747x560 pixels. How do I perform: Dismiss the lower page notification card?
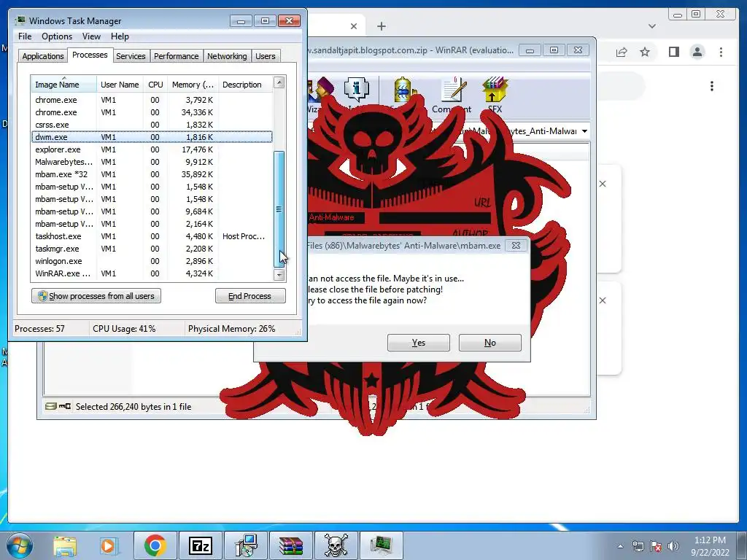click(603, 300)
